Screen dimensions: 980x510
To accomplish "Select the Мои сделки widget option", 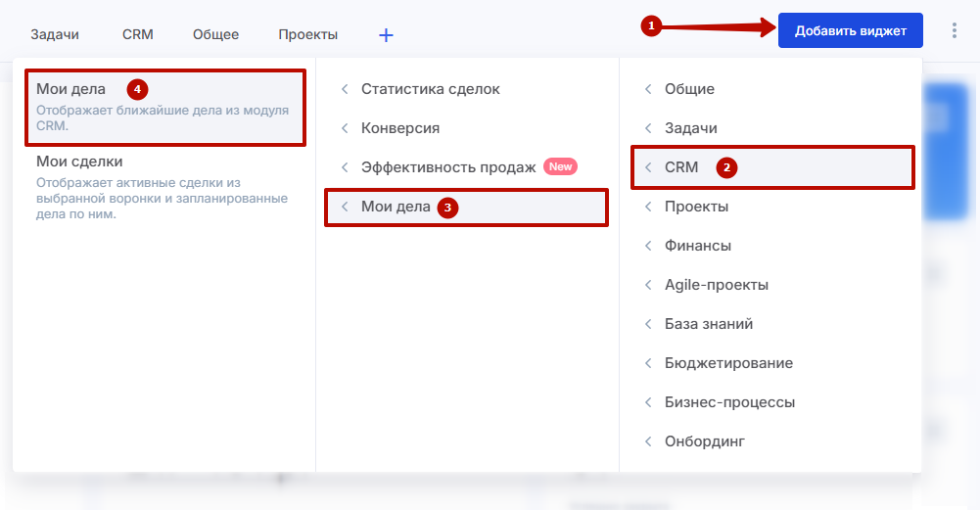I will [x=157, y=186].
